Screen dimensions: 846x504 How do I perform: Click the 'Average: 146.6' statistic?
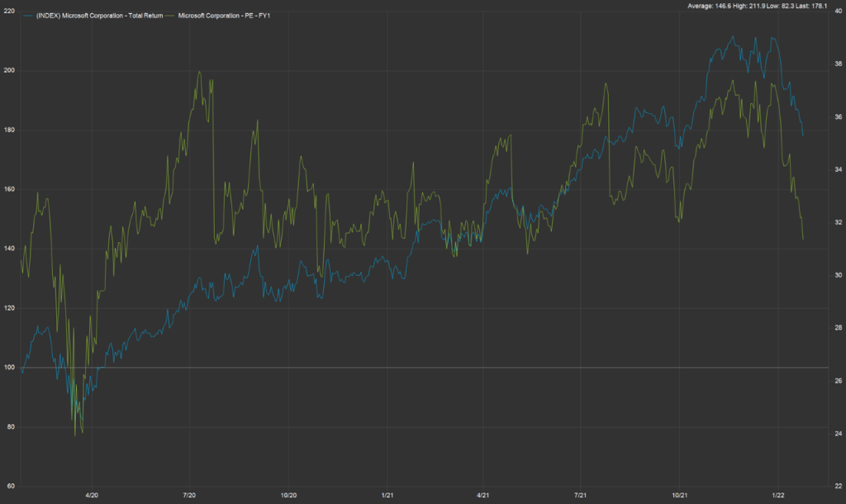[709, 6]
